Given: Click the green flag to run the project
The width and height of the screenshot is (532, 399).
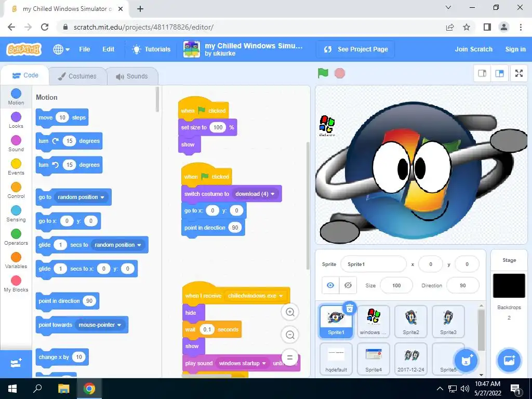Looking at the screenshot, I should 323,73.
